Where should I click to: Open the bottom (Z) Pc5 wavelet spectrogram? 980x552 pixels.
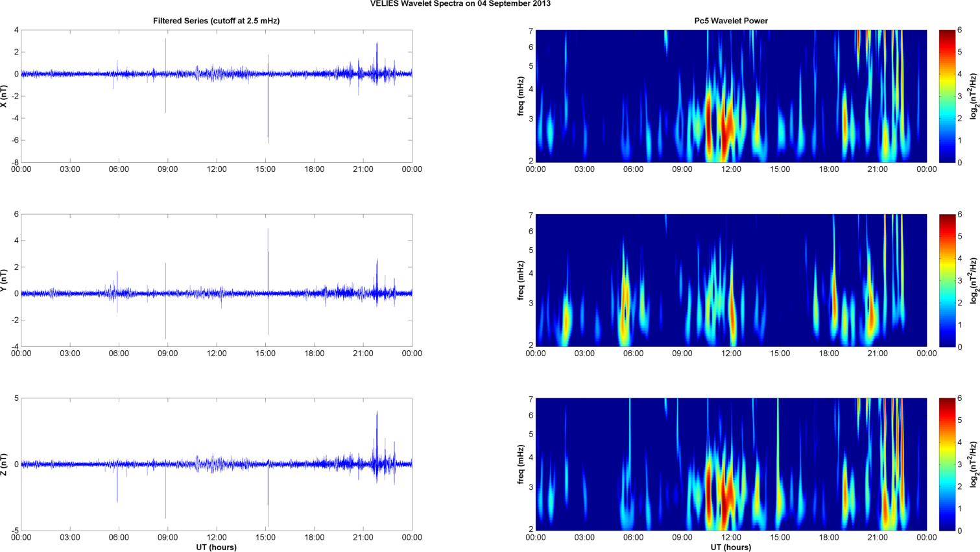click(731, 464)
